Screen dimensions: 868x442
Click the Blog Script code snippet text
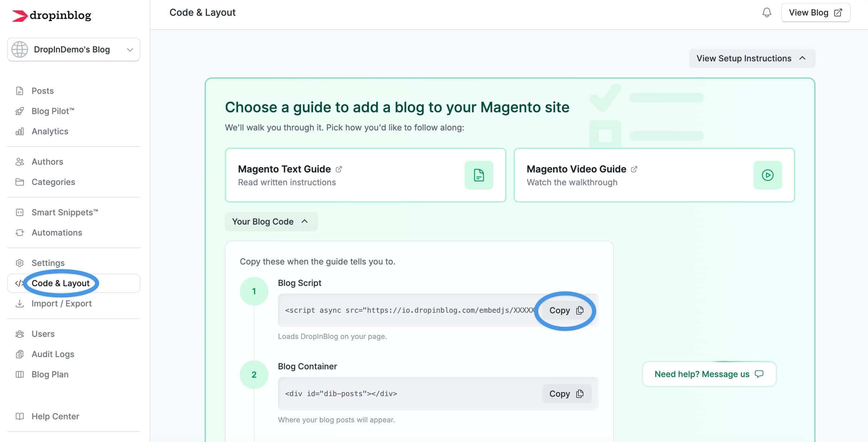tap(410, 310)
